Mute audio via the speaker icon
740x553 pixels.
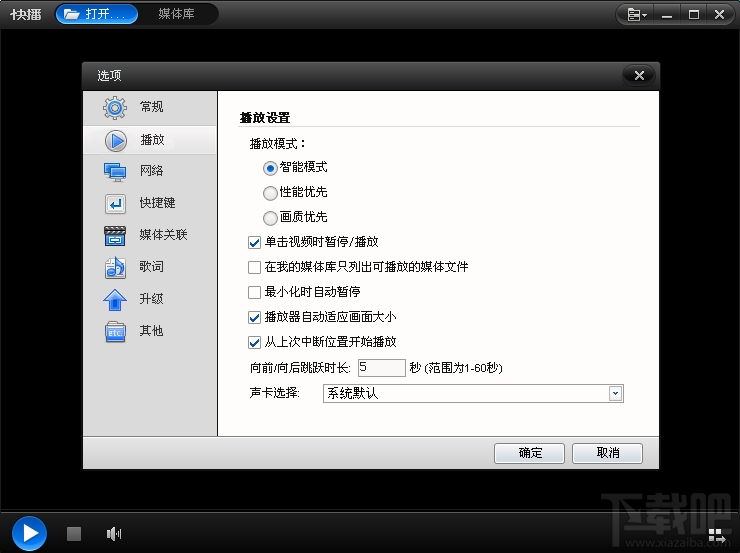[x=114, y=534]
